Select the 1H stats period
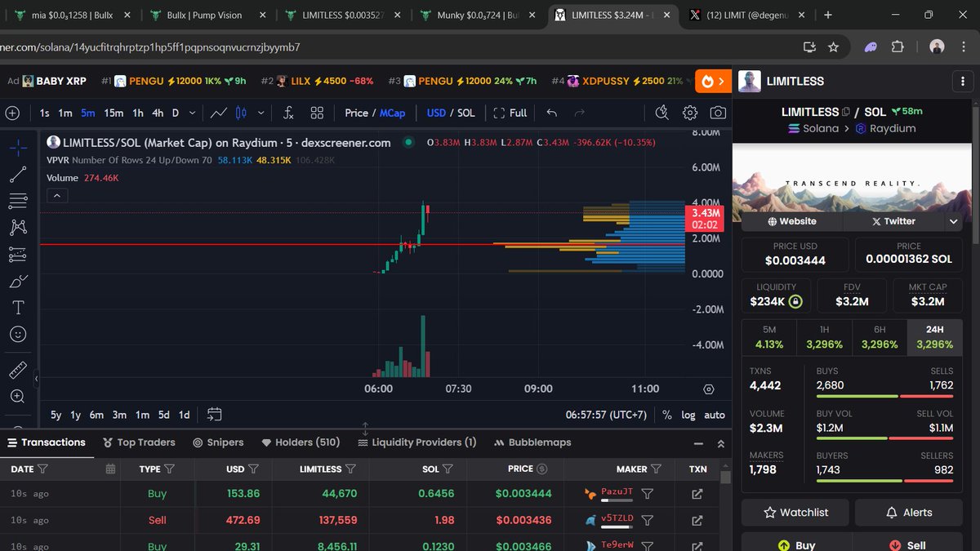Viewport: 980px width, 551px height. (824, 337)
